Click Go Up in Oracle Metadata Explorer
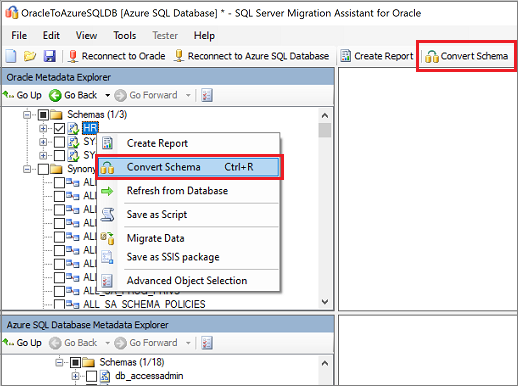 [22, 95]
